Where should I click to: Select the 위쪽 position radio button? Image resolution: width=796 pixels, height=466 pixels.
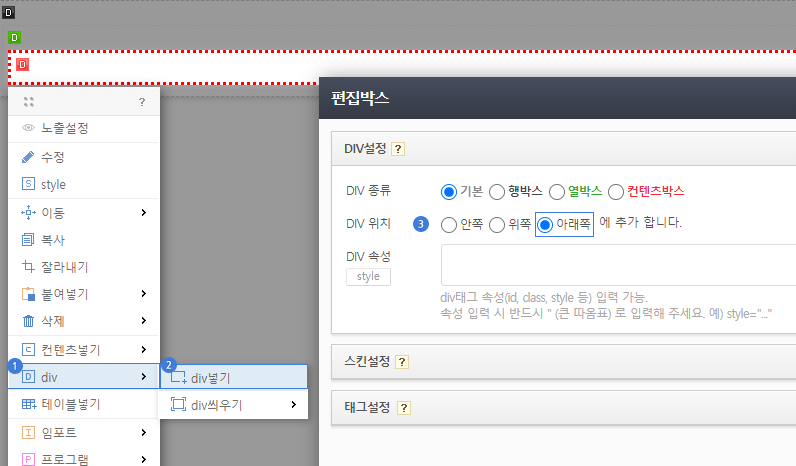497,225
